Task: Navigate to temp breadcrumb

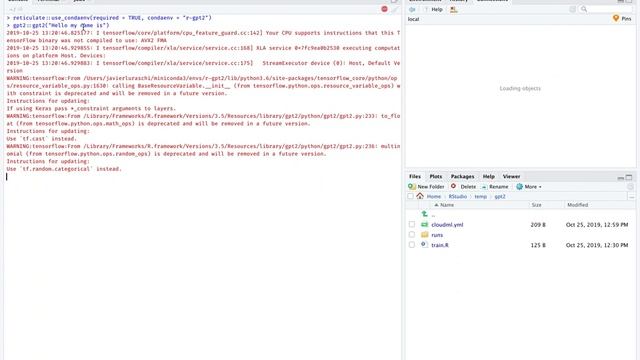Action: point(480,196)
